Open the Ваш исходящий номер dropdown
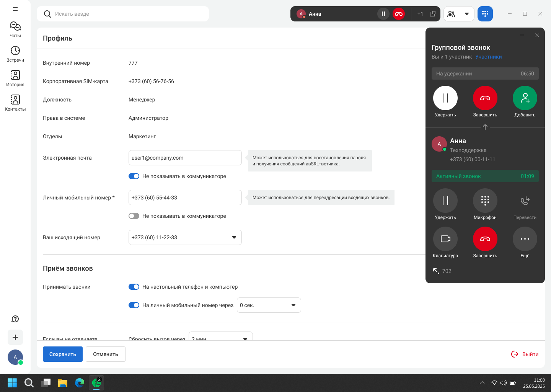 pos(185,237)
